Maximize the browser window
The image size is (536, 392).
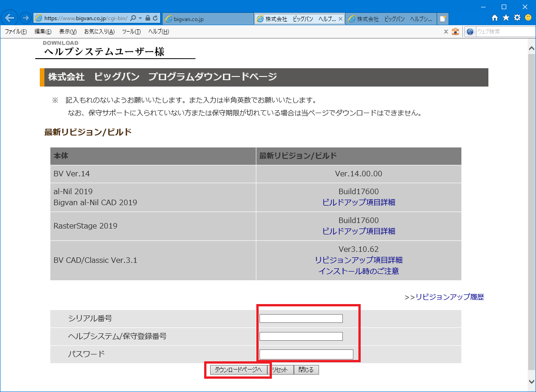[x=504, y=7]
